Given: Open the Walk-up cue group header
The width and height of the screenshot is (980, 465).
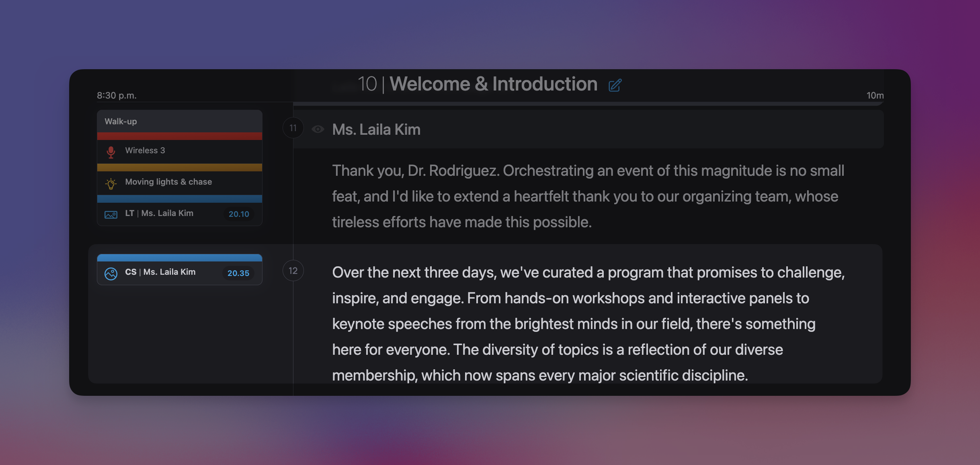Looking at the screenshot, I should [x=179, y=121].
